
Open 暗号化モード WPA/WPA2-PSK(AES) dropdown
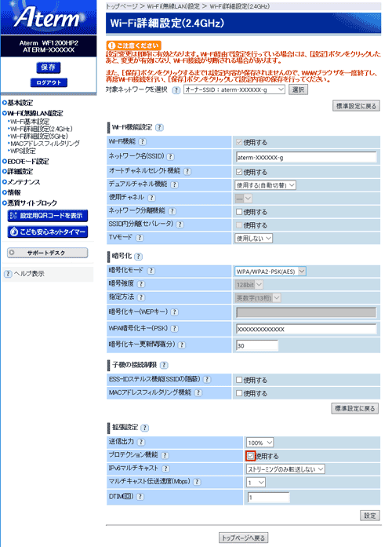[x=270, y=272]
